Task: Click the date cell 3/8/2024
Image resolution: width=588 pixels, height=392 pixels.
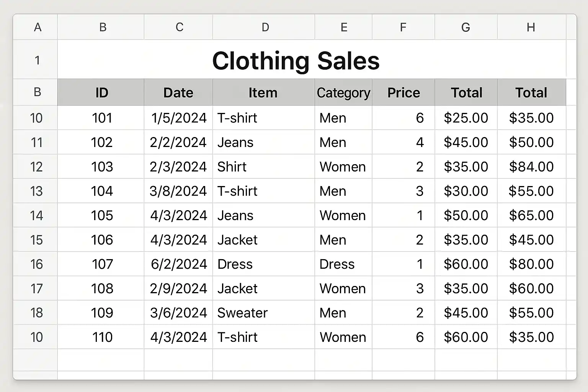Action: pyautogui.click(x=178, y=191)
